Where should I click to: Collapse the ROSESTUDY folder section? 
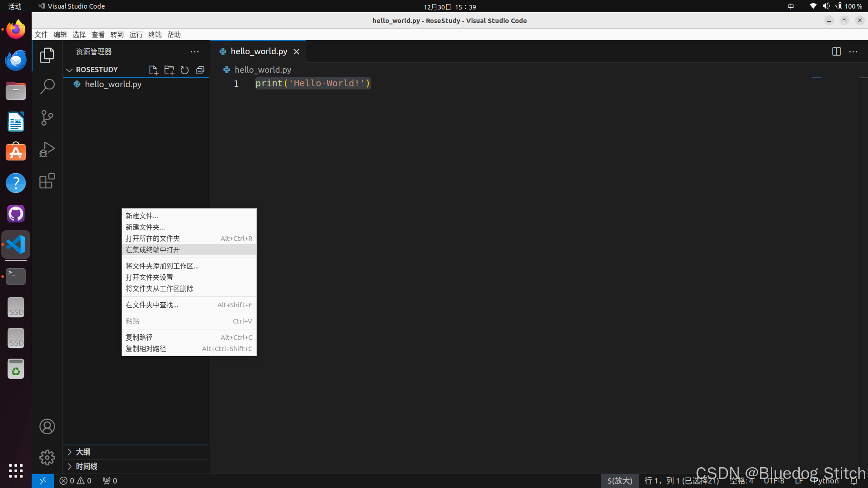[70, 70]
